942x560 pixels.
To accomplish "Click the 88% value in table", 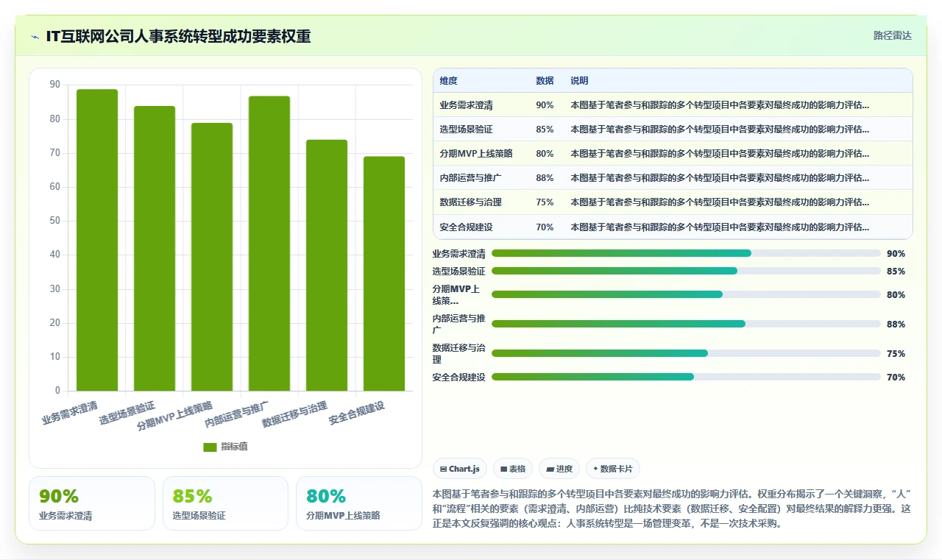I will [x=545, y=178].
